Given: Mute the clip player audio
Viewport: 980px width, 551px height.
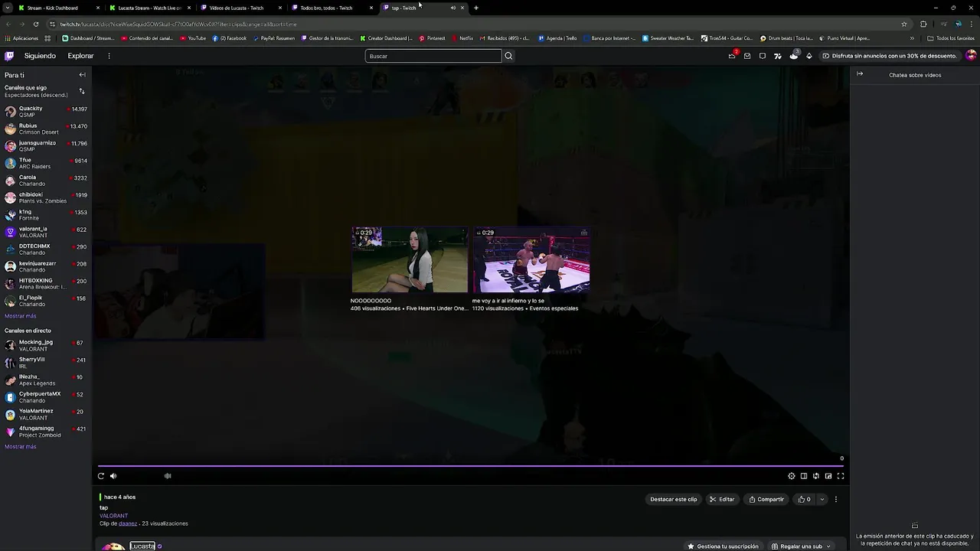Looking at the screenshot, I should (113, 476).
